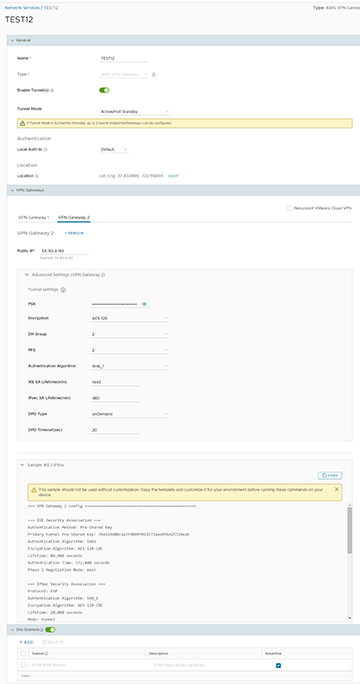The width and height of the screenshot is (360, 684).
Task: Click info icon beside Location label
Action: 37,176
